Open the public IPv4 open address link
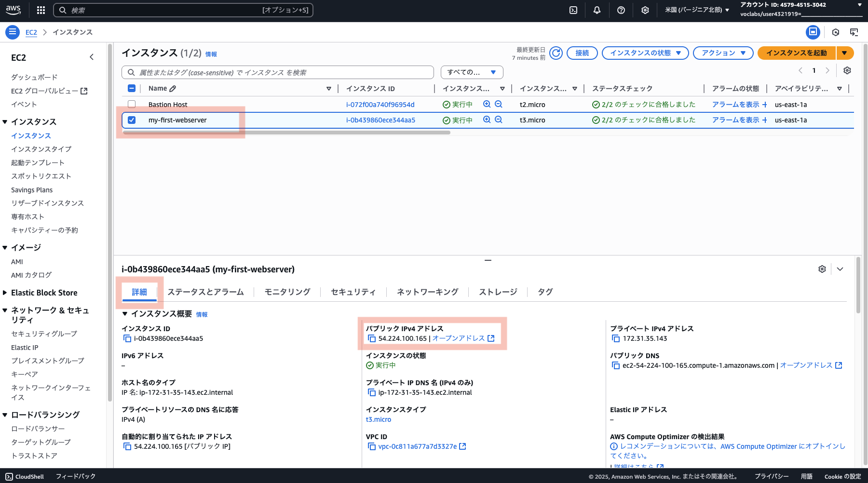This screenshot has height=483, width=868. tap(463, 338)
